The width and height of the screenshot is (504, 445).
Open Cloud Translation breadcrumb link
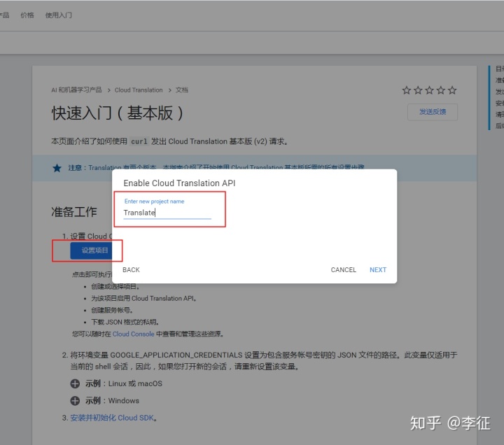point(139,90)
